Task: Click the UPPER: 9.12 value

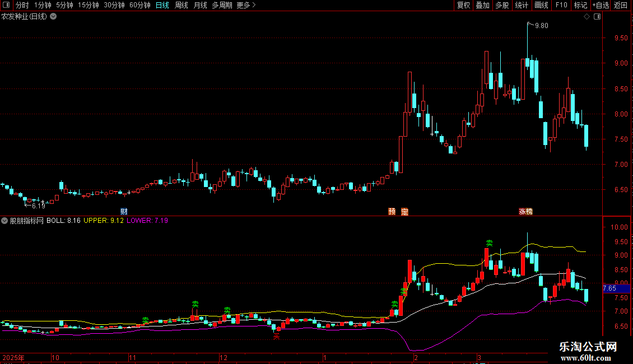Action: (103, 221)
